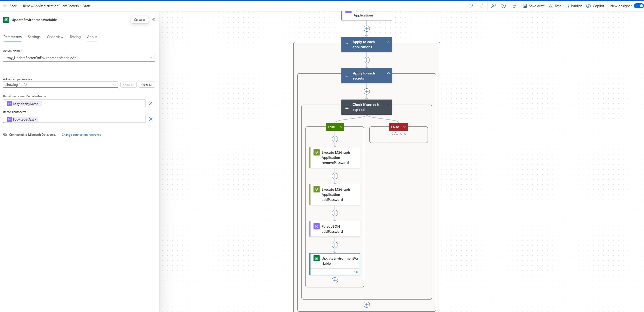Screen dimensions: 644x312
Task: Select the Parse JSON addPassword action
Action: click(335, 229)
